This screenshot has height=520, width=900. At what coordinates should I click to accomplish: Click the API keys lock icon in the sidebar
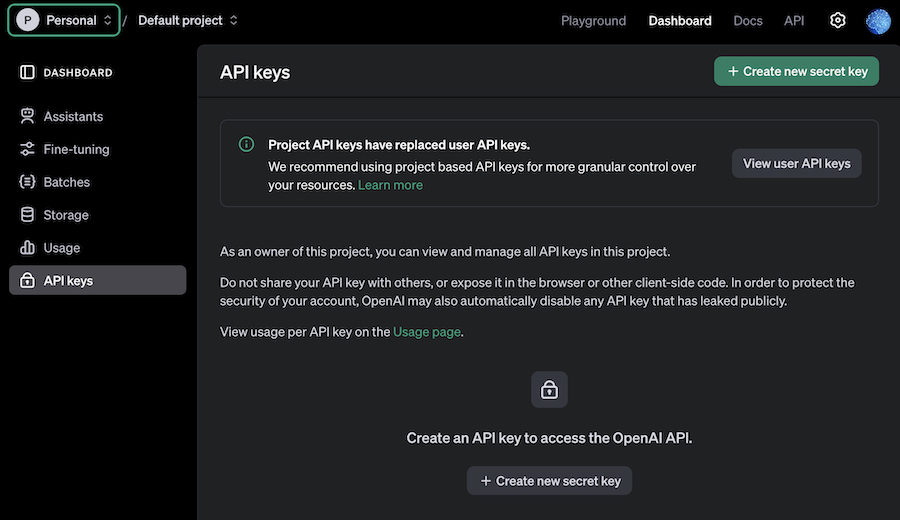click(x=27, y=280)
